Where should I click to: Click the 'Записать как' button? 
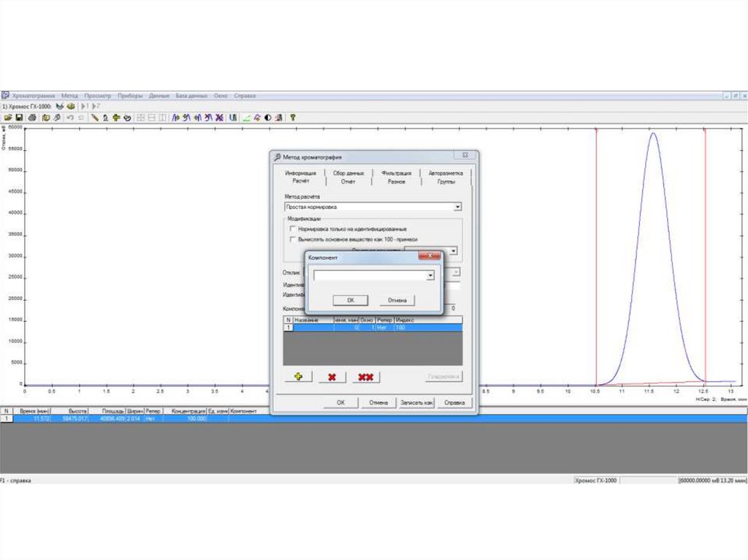416,402
